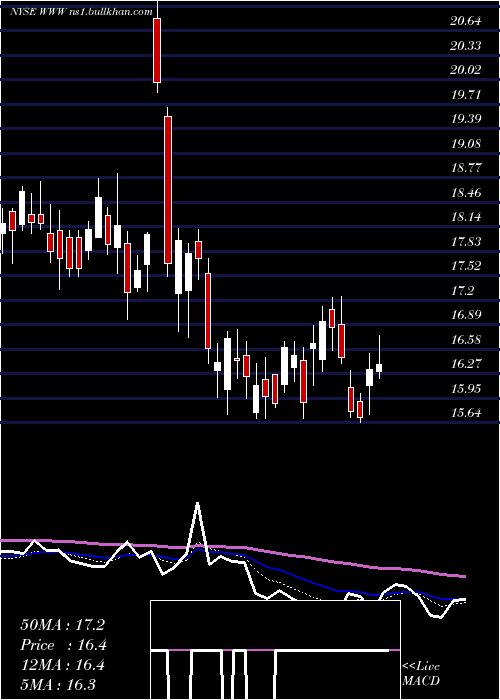This screenshot has width=500, height=700.
Task: Click the tallest red candlestick near 20.64
Action: [x=157, y=50]
